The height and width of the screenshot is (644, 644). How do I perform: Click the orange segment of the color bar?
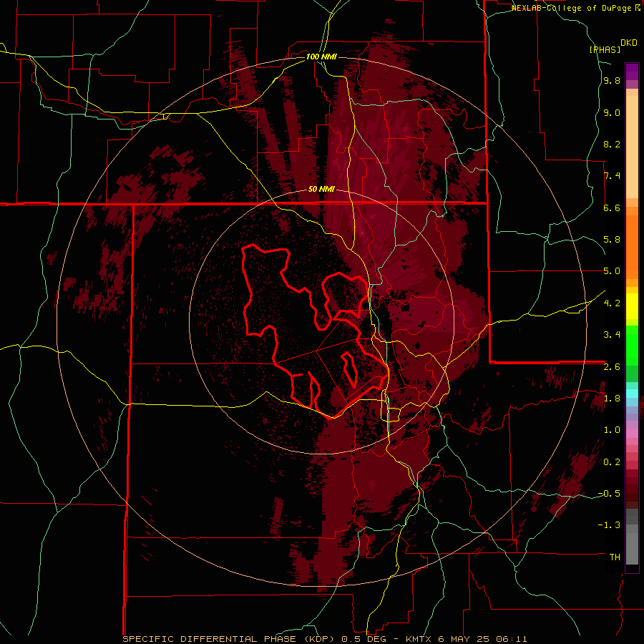coord(632,246)
